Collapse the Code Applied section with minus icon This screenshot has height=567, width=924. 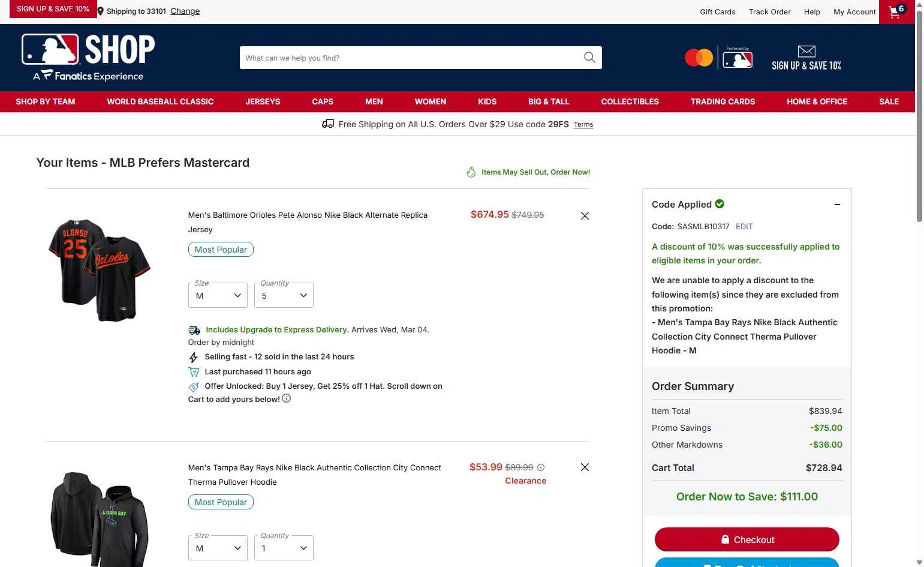click(x=837, y=205)
